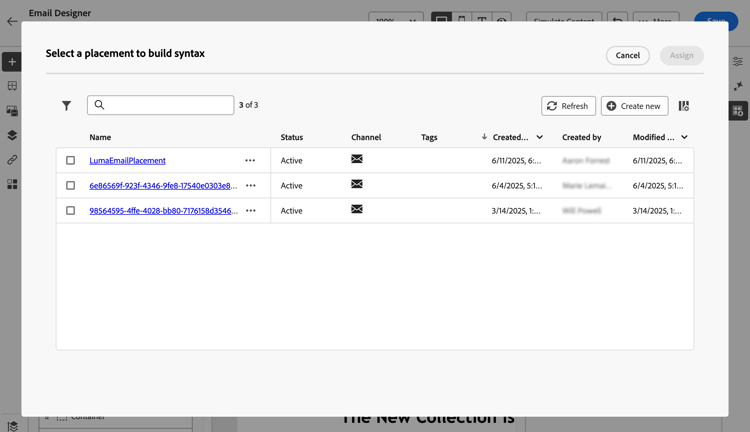The width and height of the screenshot is (750, 432).
Task: Click the settings sliders icon in right sidebar
Action: [x=738, y=61]
